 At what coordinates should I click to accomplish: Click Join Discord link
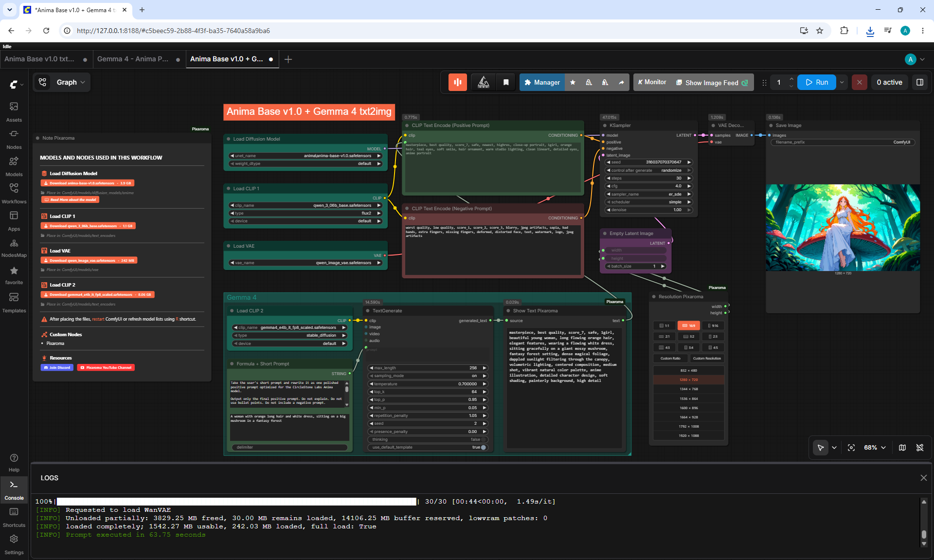(x=57, y=367)
